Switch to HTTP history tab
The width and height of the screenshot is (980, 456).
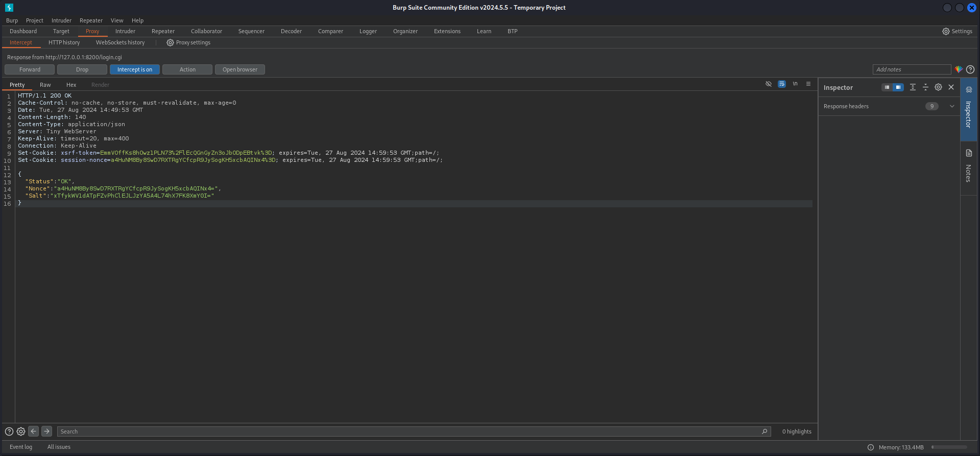pos(64,42)
